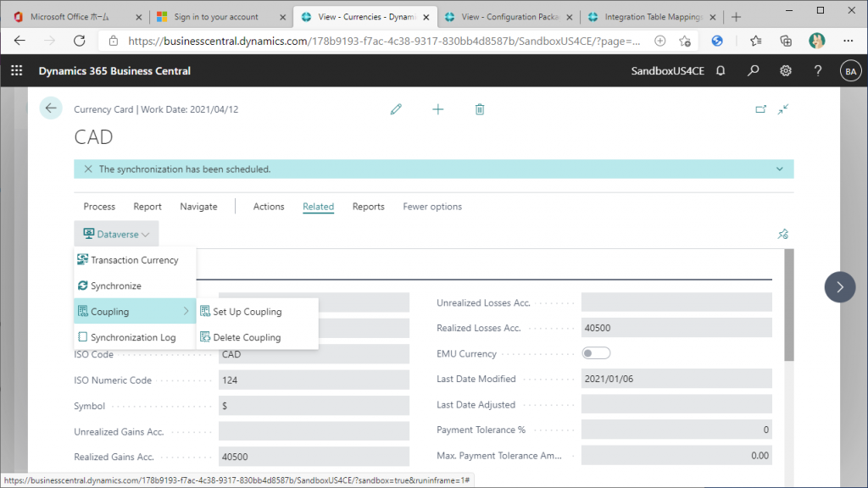This screenshot has height=488, width=868.
Task: Click the Unrealized Losses Acc. field
Action: coord(676,302)
